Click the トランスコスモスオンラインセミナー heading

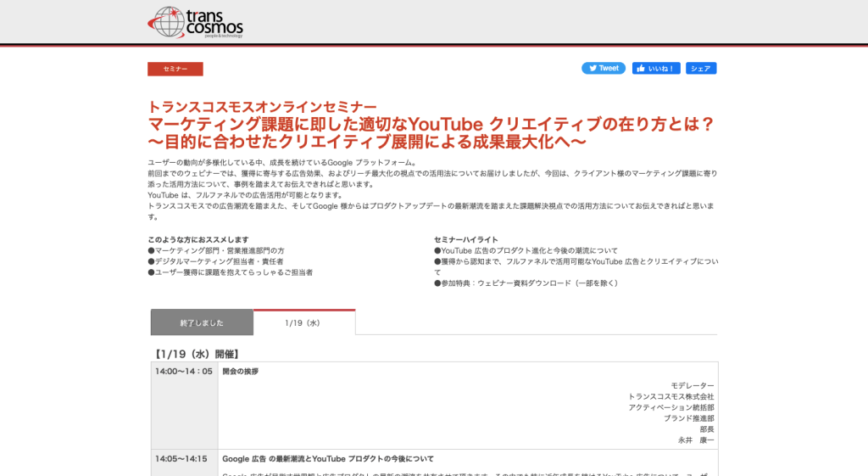[x=263, y=106]
